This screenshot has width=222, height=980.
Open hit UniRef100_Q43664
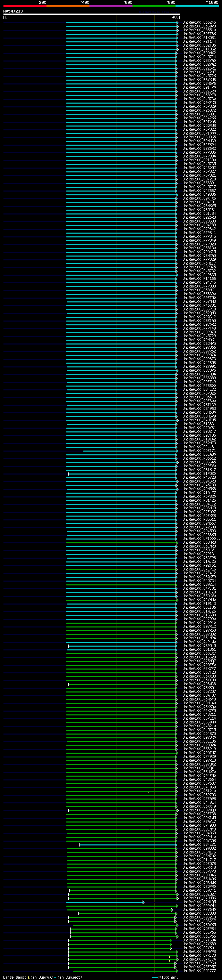point(199,779)
